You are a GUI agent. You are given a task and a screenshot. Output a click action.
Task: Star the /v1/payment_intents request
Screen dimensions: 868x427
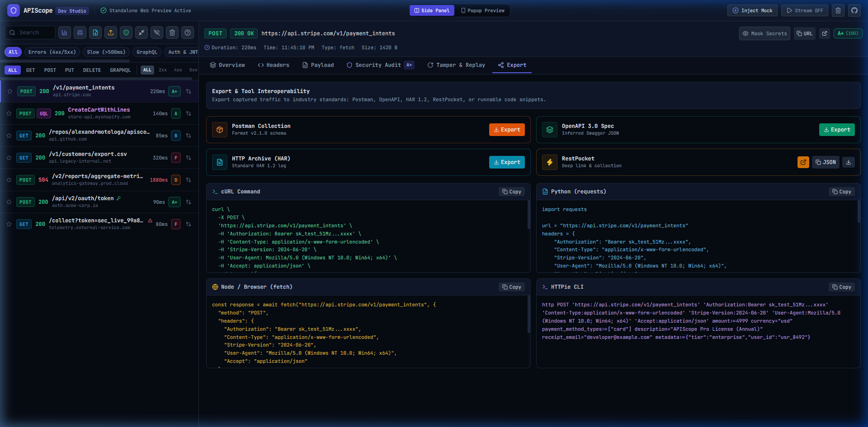click(x=9, y=91)
